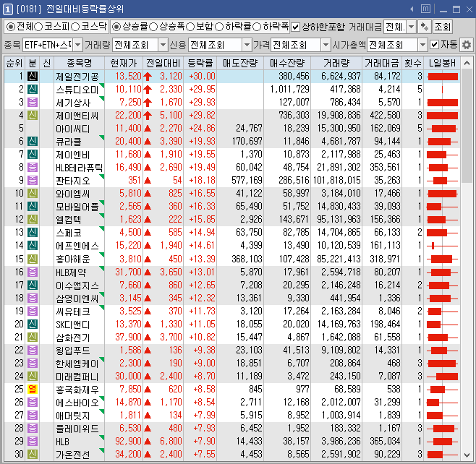Select the 하락폭 radio button
Screen dimensions: 476x464
(257, 27)
